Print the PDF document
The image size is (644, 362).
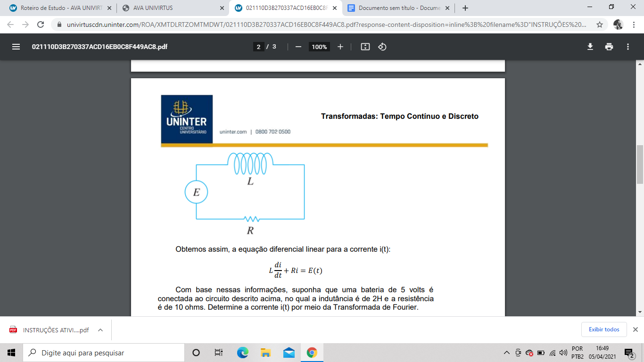pos(609,47)
